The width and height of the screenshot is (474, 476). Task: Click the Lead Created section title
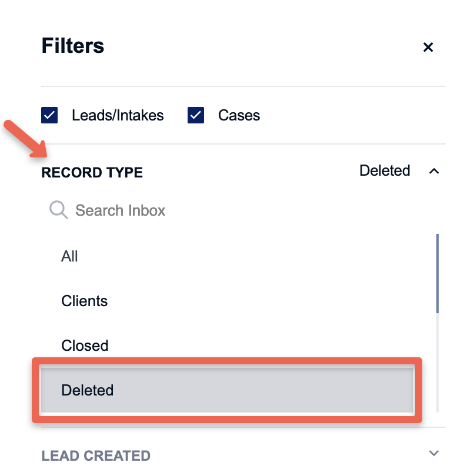click(96, 455)
